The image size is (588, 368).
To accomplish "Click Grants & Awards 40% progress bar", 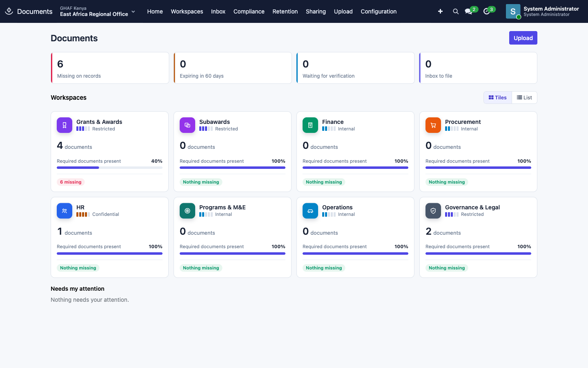I will (109, 168).
